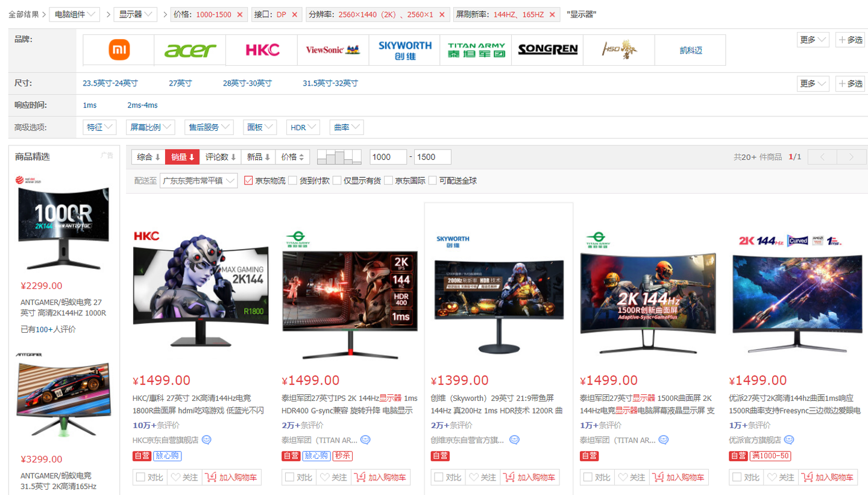
Task: Select the SONGREN brand logo
Action: click(x=547, y=50)
